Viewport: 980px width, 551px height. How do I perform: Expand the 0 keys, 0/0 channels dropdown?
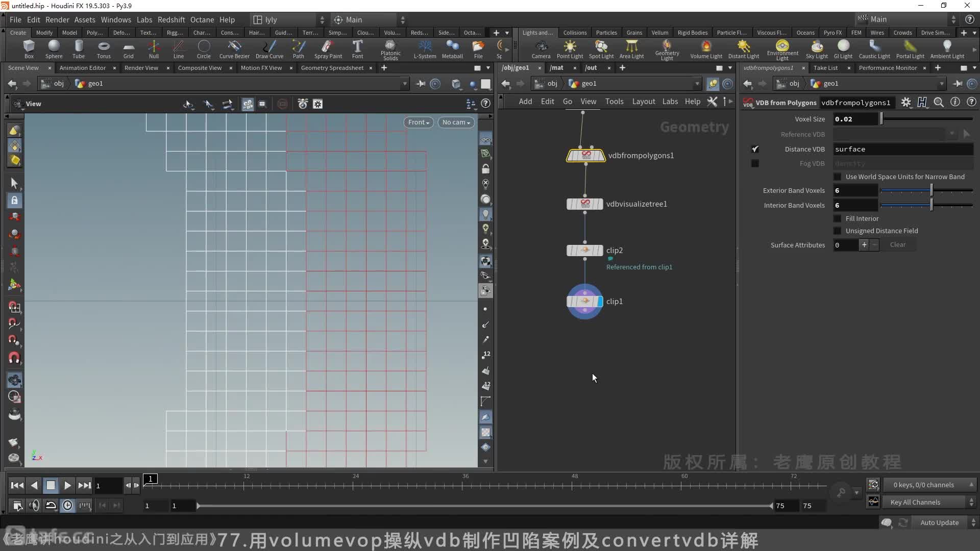tap(929, 485)
